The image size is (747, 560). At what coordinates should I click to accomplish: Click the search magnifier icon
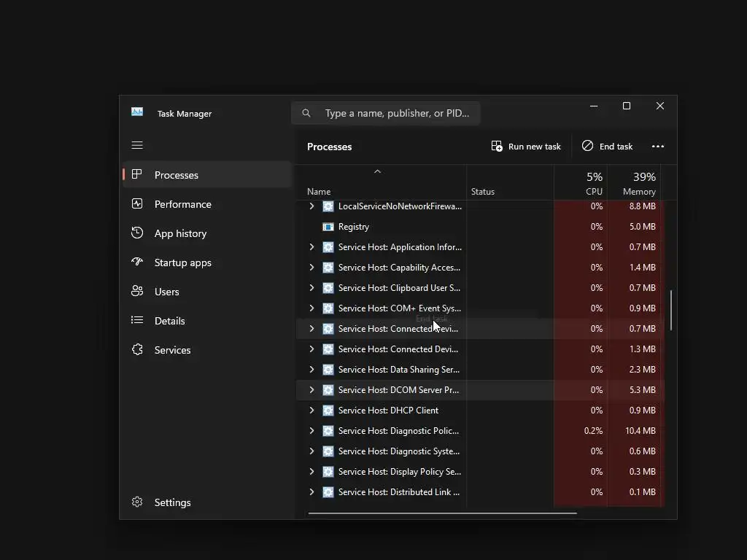306,113
